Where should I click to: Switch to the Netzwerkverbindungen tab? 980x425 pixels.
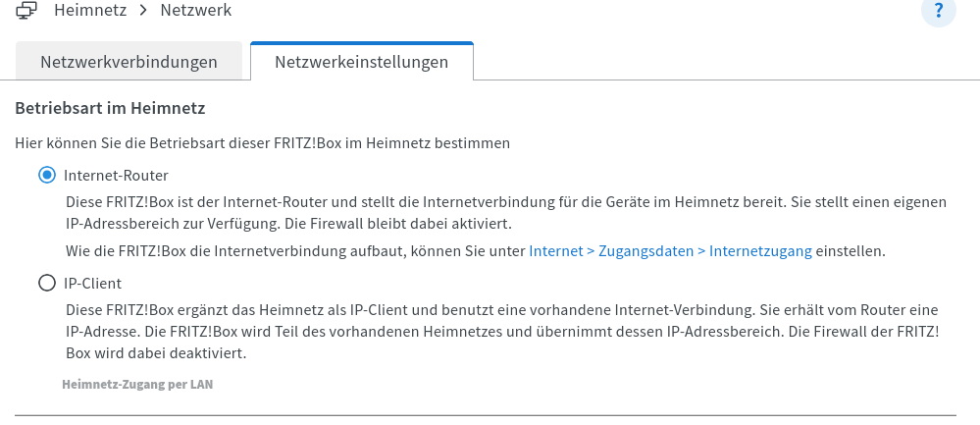129,62
